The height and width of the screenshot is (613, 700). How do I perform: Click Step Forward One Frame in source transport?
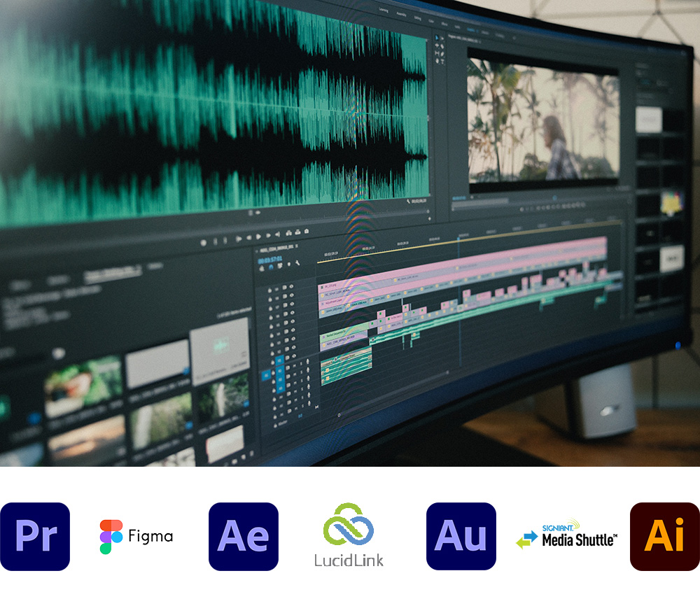(x=268, y=236)
